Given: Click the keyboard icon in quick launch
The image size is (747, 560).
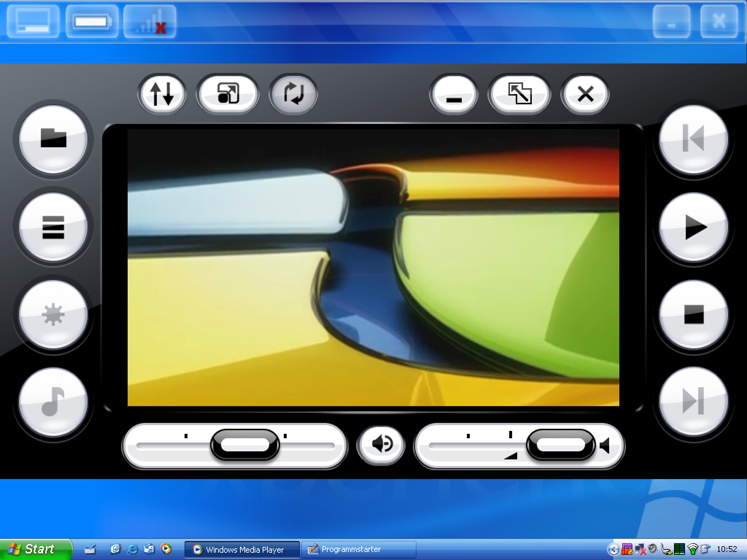Looking at the screenshot, I should pos(89,549).
